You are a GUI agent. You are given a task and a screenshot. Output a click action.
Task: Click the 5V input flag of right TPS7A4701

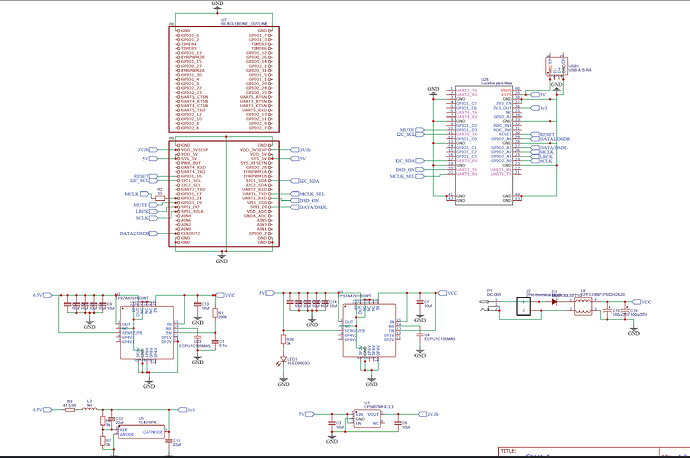click(271, 293)
